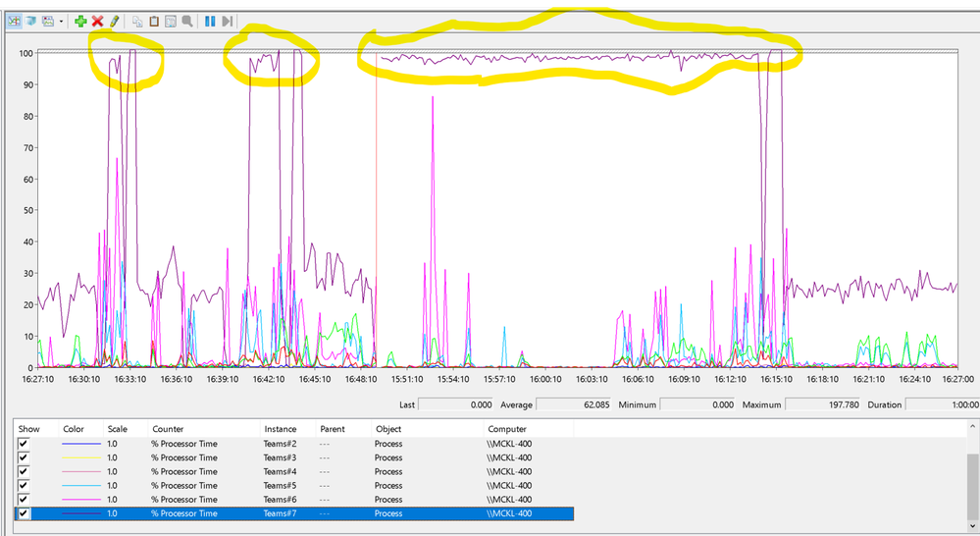Toggle the Highlight pen tool
980x536 pixels.
point(114,22)
